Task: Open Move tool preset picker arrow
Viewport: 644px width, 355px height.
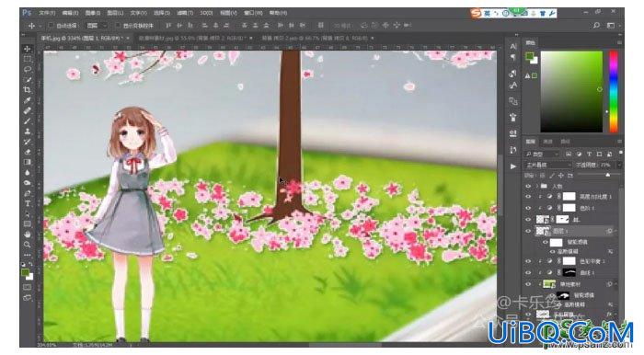Action: coord(40,26)
